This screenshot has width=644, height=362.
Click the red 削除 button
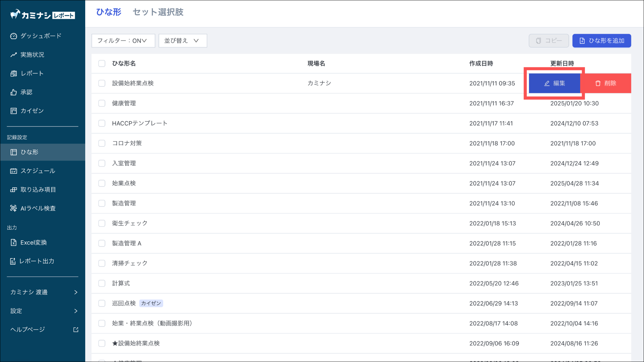click(x=606, y=83)
